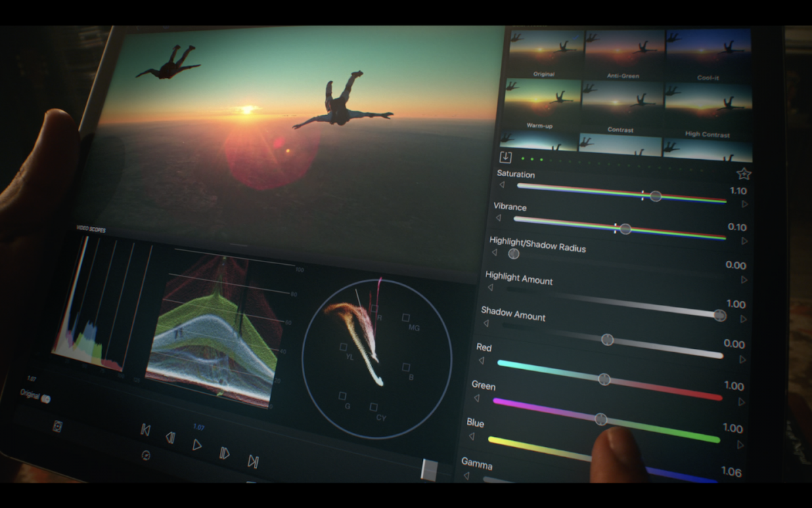The width and height of the screenshot is (812, 508).
Task: Decrease Red with its left arrow
Action: [x=481, y=360]
